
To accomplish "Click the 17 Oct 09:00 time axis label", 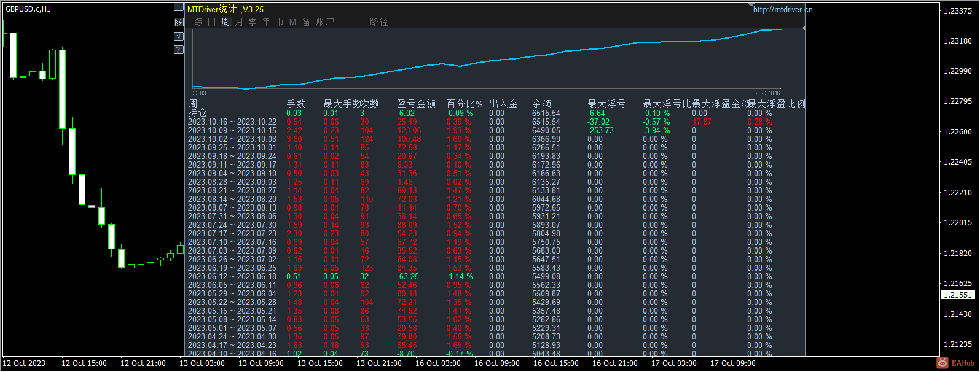I will click(733, 363).
